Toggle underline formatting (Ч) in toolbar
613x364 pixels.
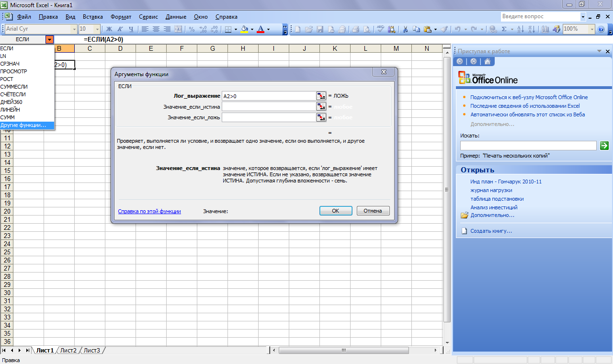click(131, 29)
